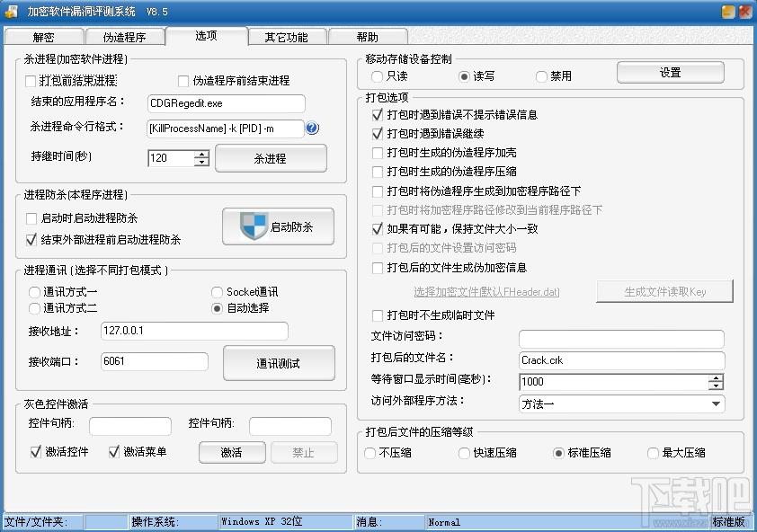757x532 pixels.
Task: Check 打包后的文件生成伪加密信息
Action: (x=378, y=268)
